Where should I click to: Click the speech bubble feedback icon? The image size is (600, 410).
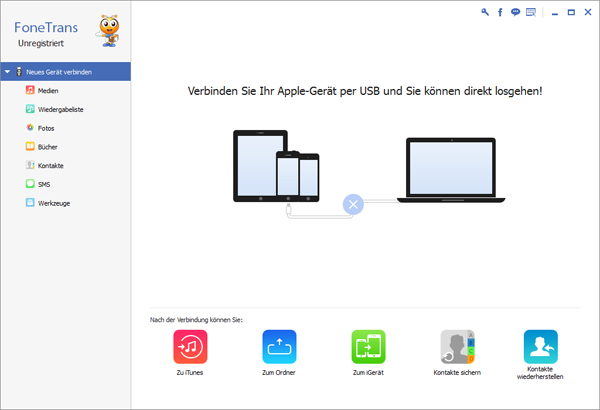[515, 12]
